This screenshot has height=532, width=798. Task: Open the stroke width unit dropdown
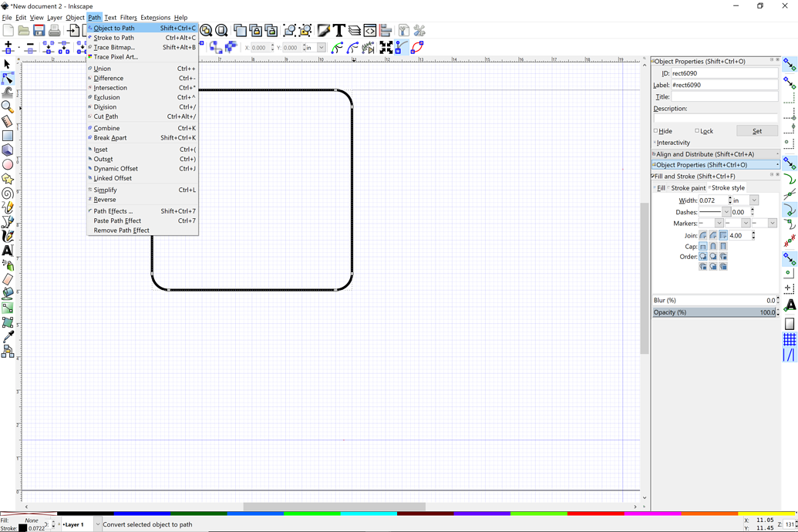click(754, 200)
